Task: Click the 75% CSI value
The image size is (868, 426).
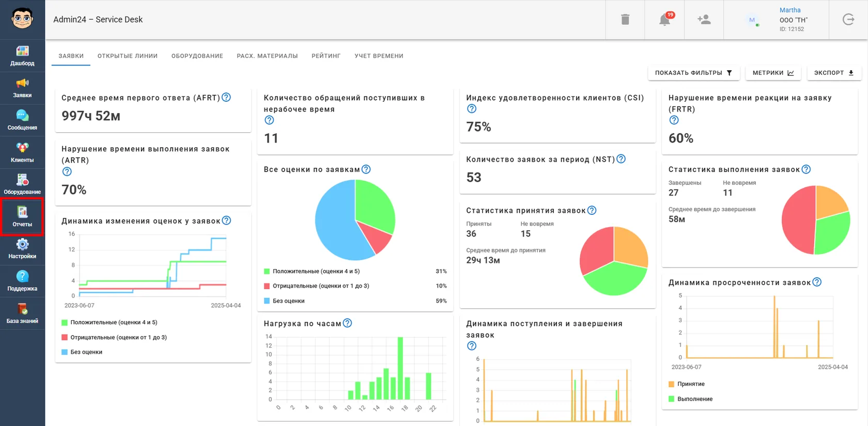Action: pyautogui.click(x=479, y=127)
